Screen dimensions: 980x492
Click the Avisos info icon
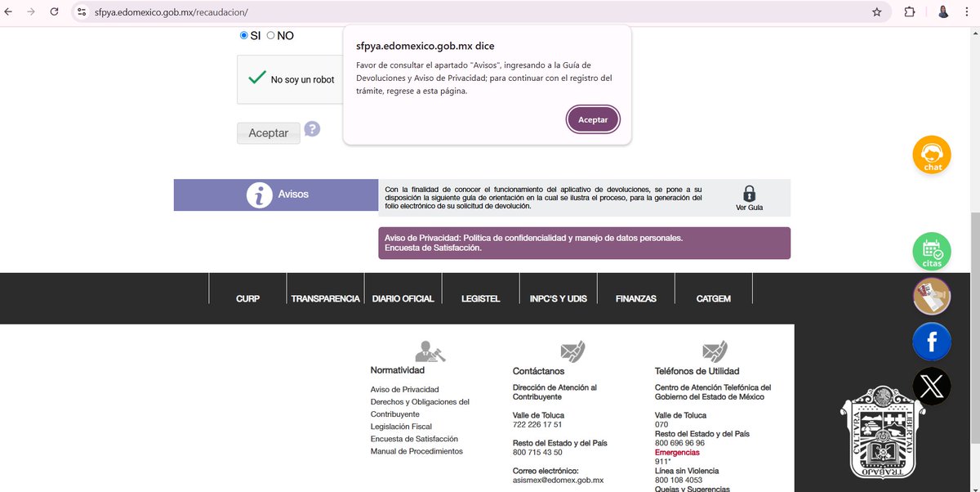(259, 195)
